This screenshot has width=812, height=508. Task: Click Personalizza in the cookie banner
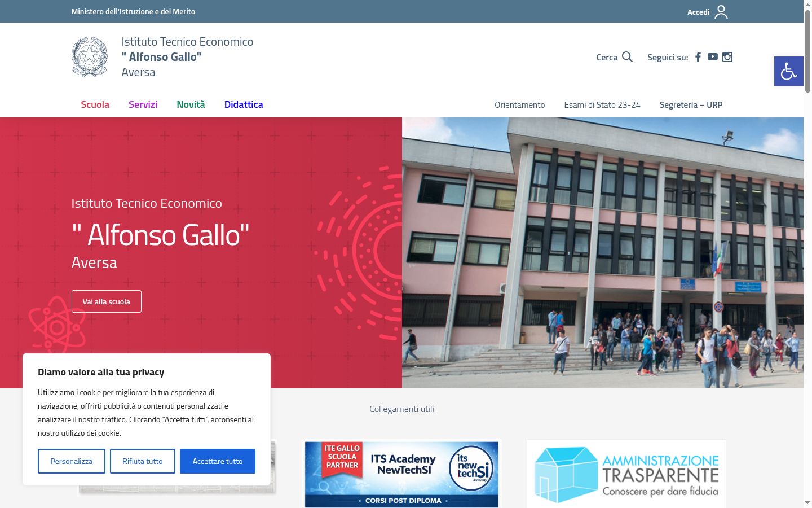click(x=72, y=461)
